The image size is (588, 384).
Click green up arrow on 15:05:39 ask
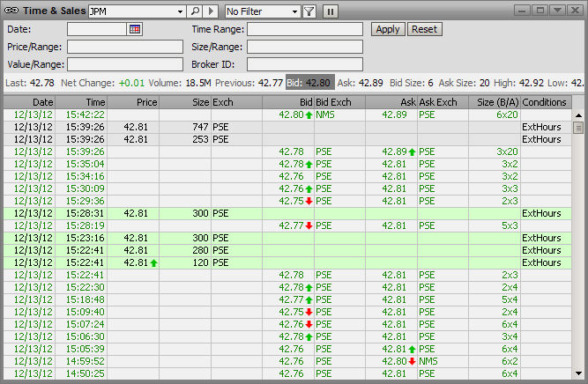(x=412, y=349)
